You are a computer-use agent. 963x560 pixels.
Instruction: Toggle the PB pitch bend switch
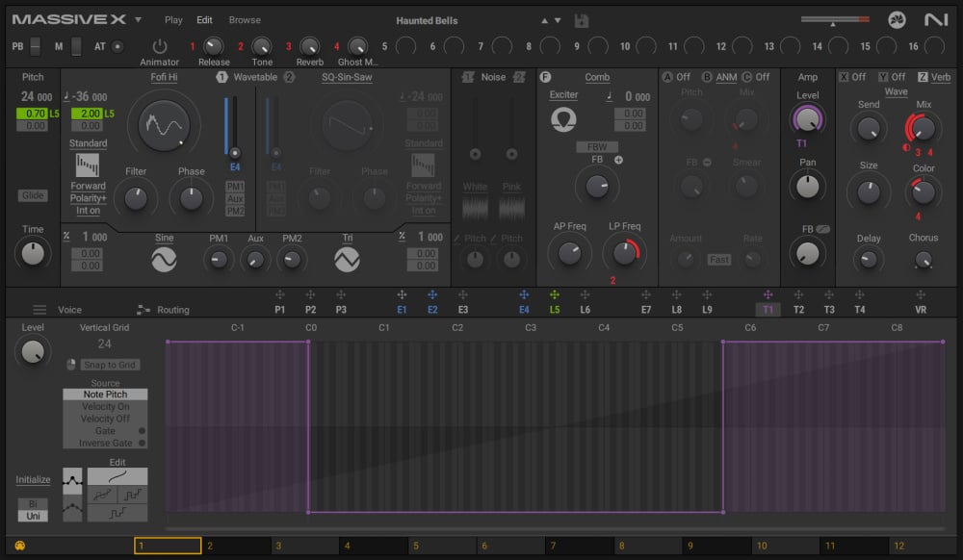(35, 46)
